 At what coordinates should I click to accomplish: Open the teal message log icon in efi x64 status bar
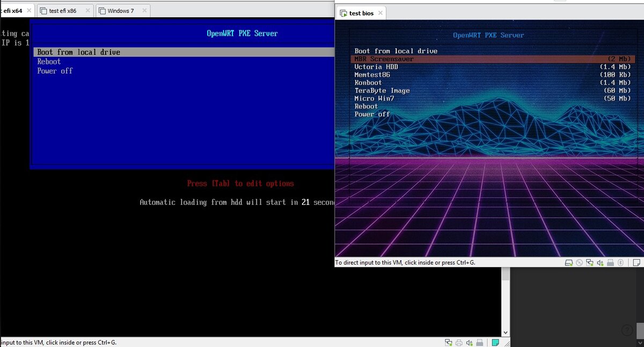point(495,342)
